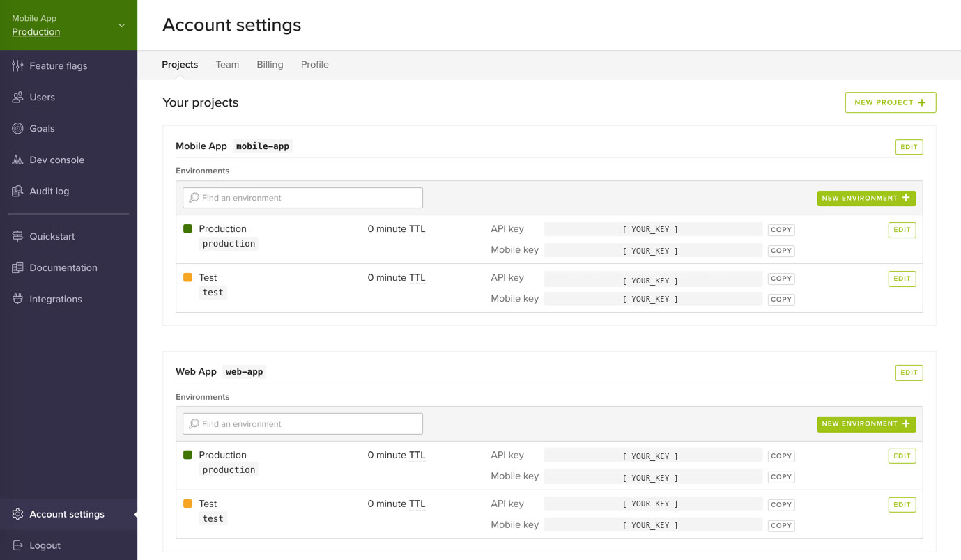Click the magnifier in Mobile App environment search

pos(193,197)
